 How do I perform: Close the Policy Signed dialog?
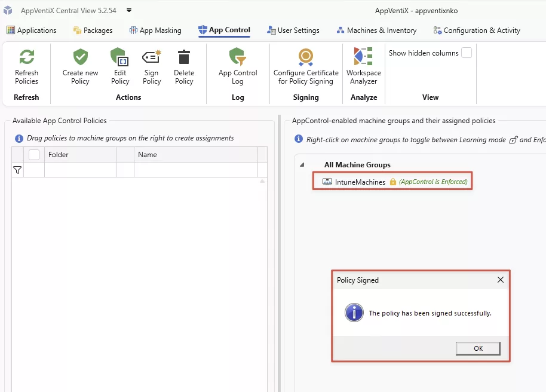coord(501,280)
